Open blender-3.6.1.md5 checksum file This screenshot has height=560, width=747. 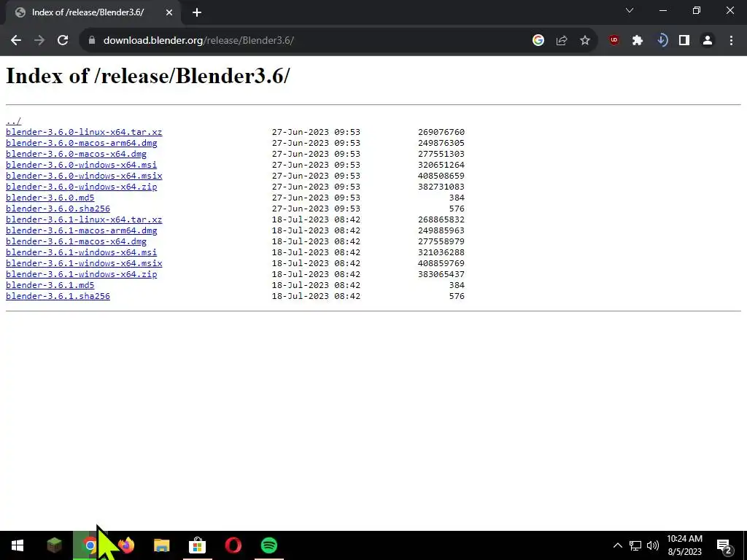pyautogui.click(x=50, y=285)
